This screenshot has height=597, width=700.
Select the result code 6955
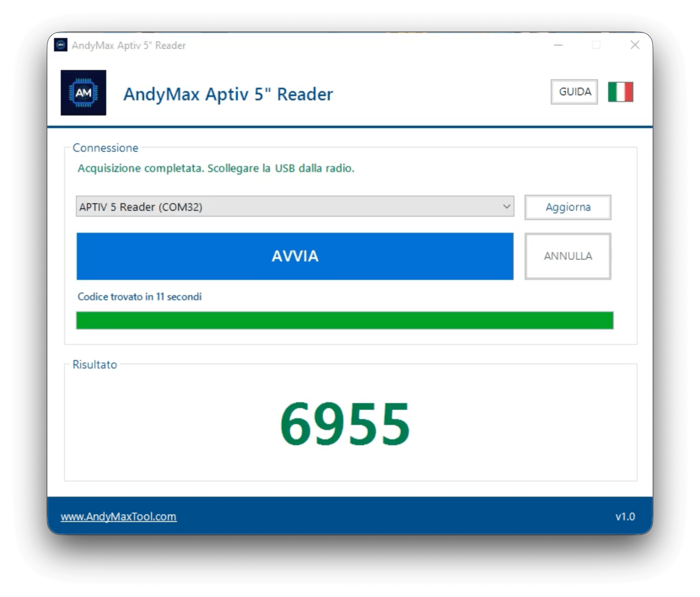345,424
